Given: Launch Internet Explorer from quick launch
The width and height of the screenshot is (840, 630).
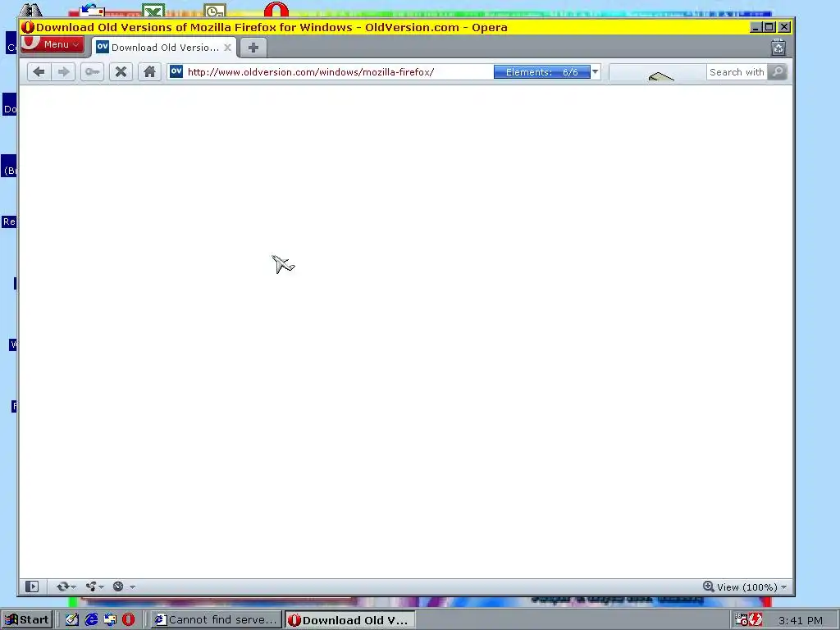Looking at the screenshot, I should [92, 620].
